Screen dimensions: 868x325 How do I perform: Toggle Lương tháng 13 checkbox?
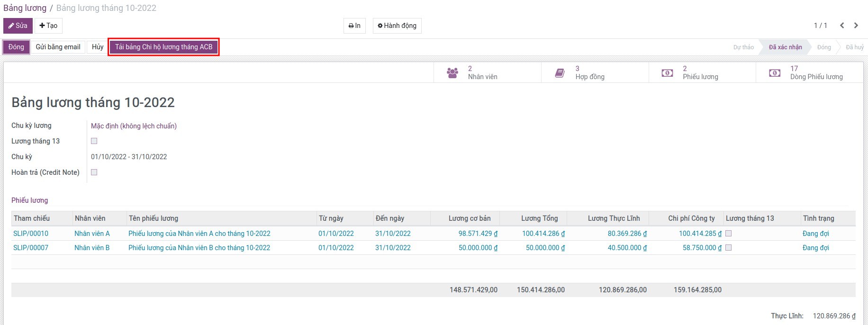pyautogui.click(x=94, y=141)
